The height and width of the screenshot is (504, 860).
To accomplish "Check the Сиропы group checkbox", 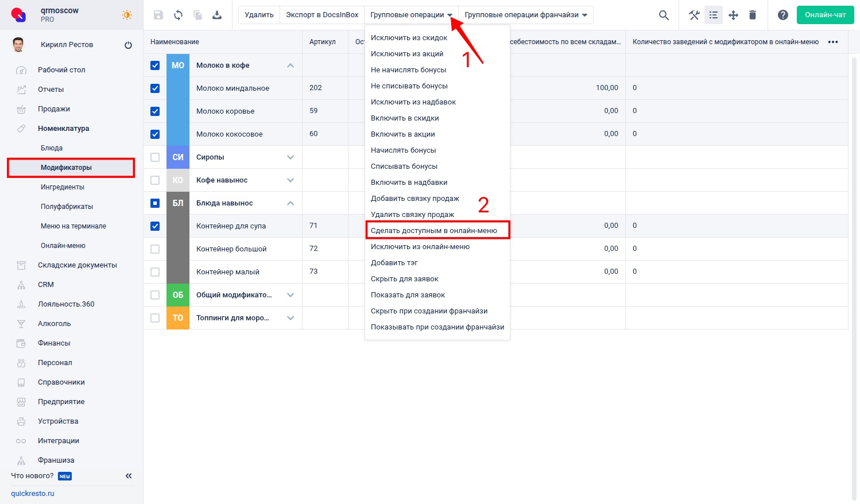I will [155, 157].
